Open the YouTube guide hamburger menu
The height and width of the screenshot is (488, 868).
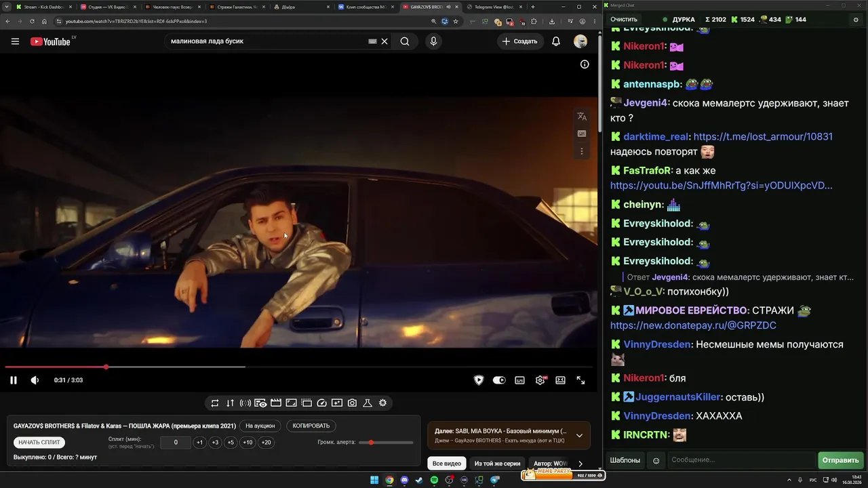point(15,41)
